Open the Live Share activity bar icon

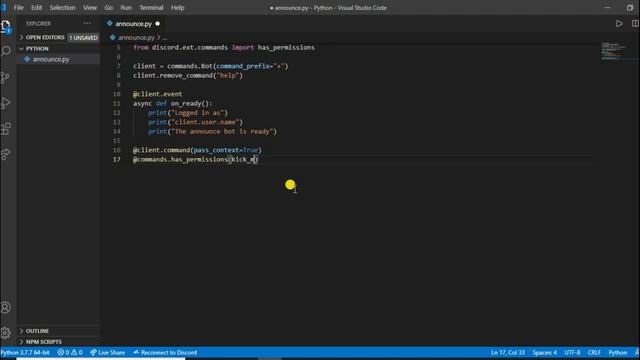6,154
